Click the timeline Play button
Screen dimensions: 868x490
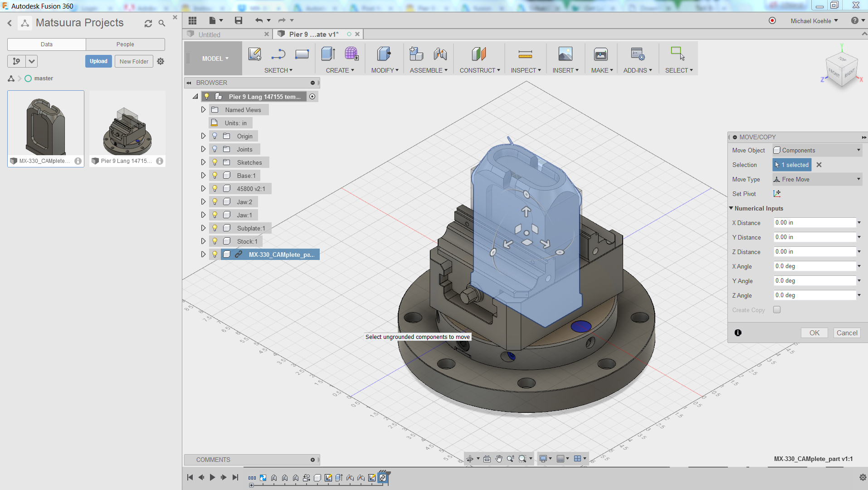pyautogui.click(x=212, y=477)
